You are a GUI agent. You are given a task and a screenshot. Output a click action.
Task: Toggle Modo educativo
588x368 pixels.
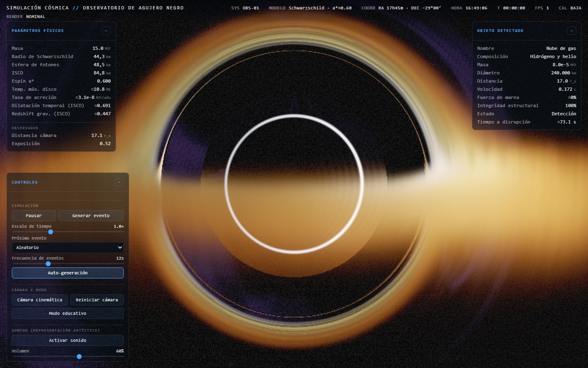(68, 313)
